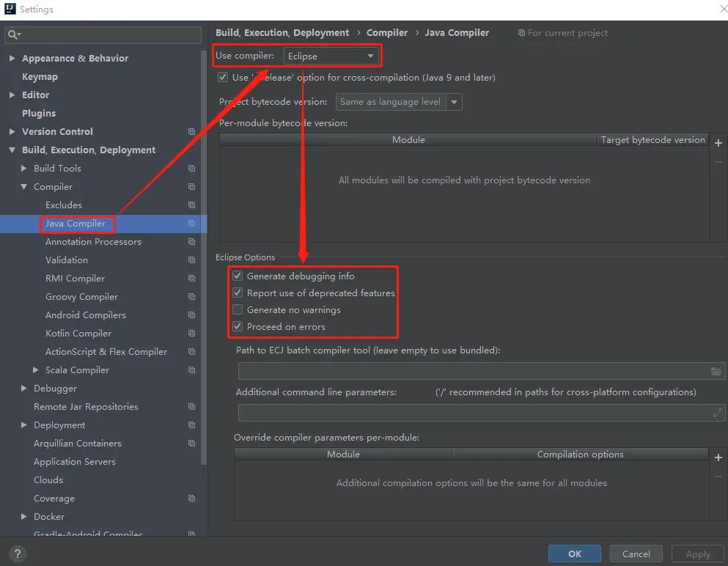Click Build, Execution, Deployment breadcrumb
The image size is (728, 566).
(x=282, y=32)
